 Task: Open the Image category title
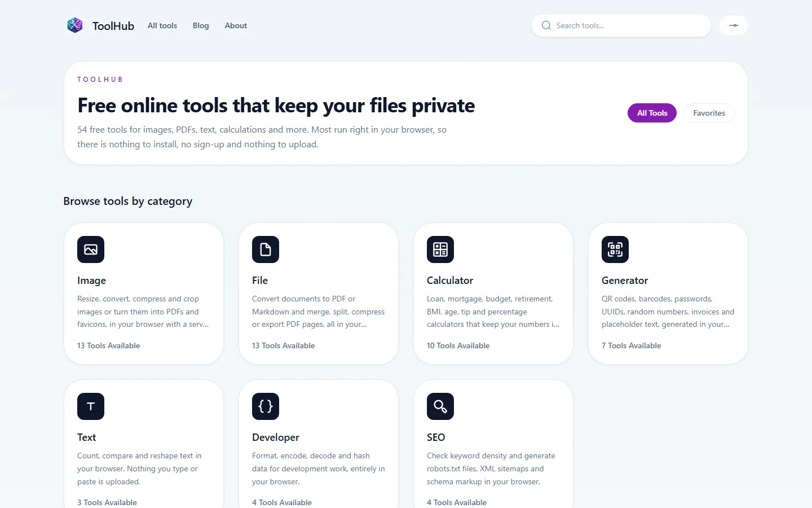(91, 281)
